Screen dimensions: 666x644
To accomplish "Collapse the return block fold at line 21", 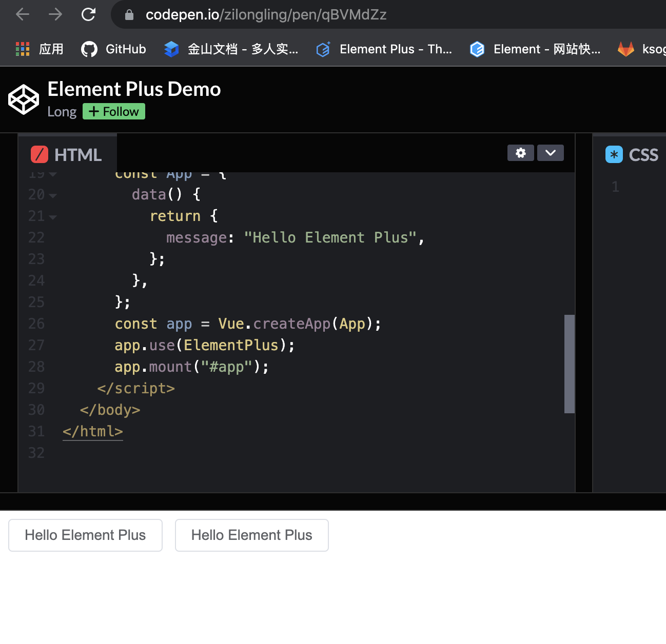I will point(54,217).
